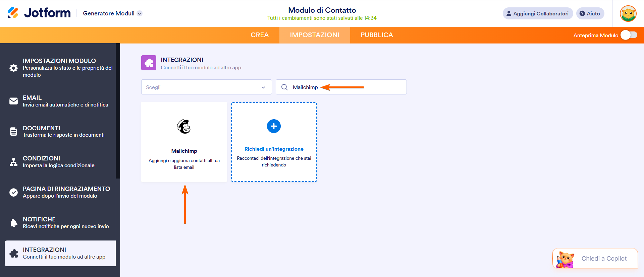Switch to the CREA tab
This screenshot has width=644, height=277.
coord(260,35)
